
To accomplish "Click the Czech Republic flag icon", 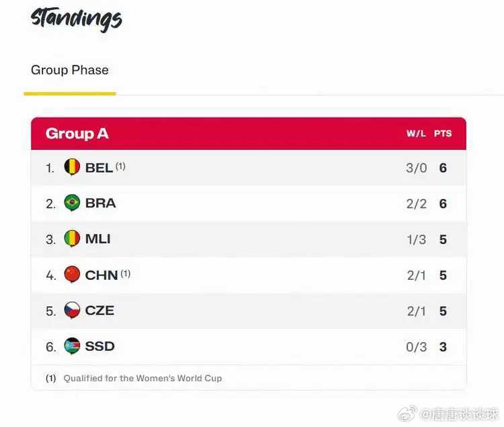I will (x=72, y=310).
